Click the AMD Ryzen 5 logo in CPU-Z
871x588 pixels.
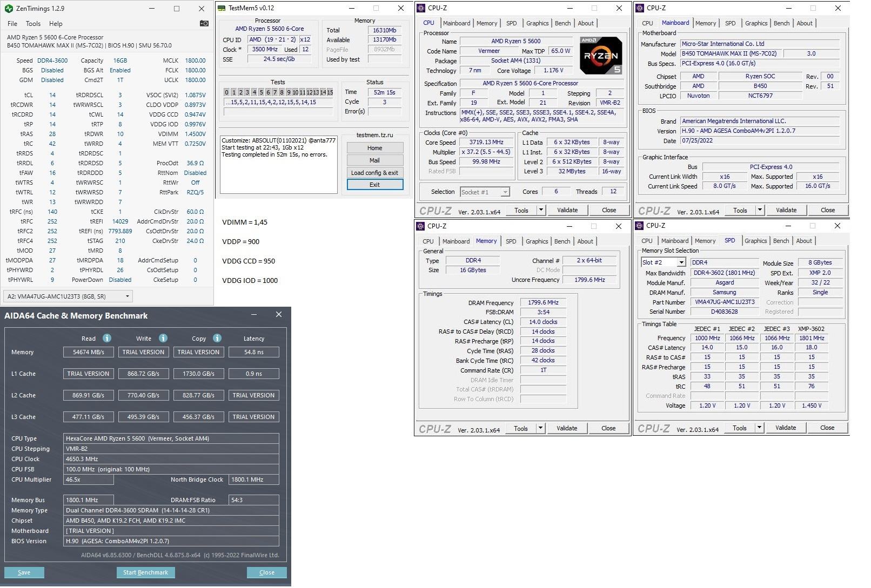[x=600, y=55]
